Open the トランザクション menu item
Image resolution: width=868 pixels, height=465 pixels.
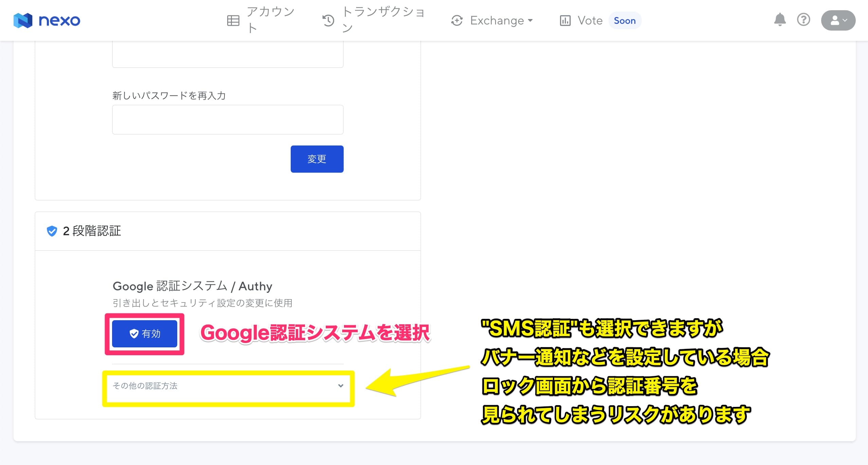pyautogui.click(x=374, y=20)
